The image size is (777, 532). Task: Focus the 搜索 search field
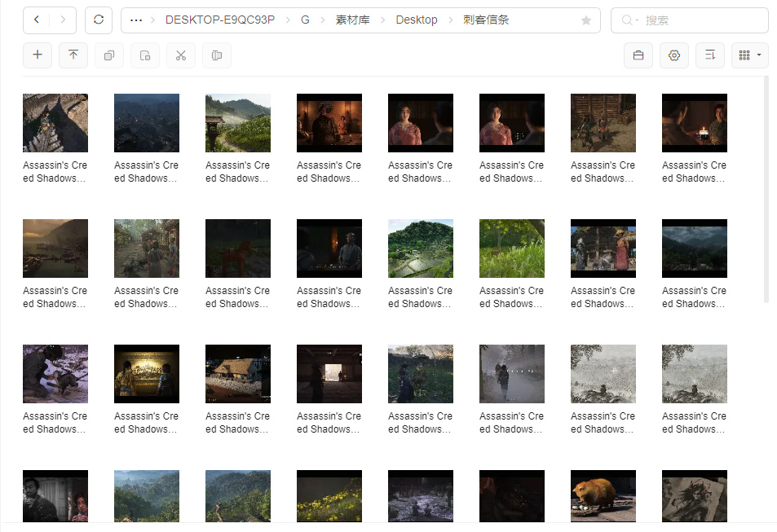click(x=690, y=20)
